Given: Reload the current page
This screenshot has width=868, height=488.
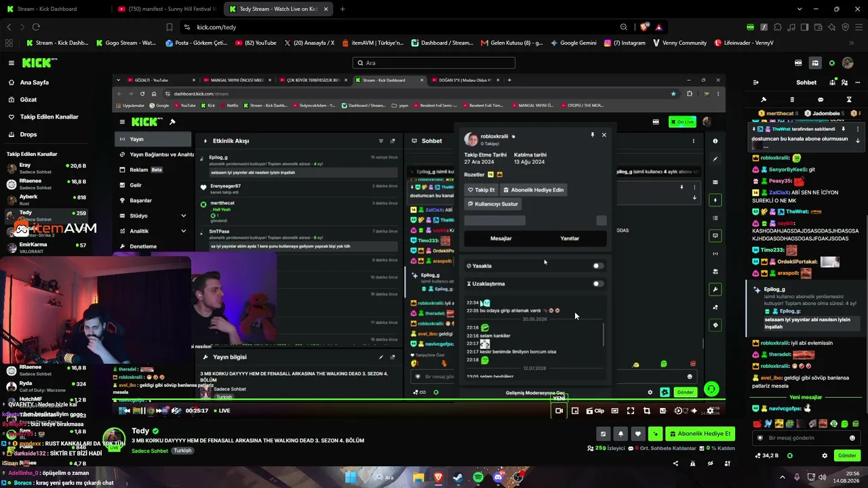Looking at the screenshot, I should pyautogui.click(x=36, y=27).
